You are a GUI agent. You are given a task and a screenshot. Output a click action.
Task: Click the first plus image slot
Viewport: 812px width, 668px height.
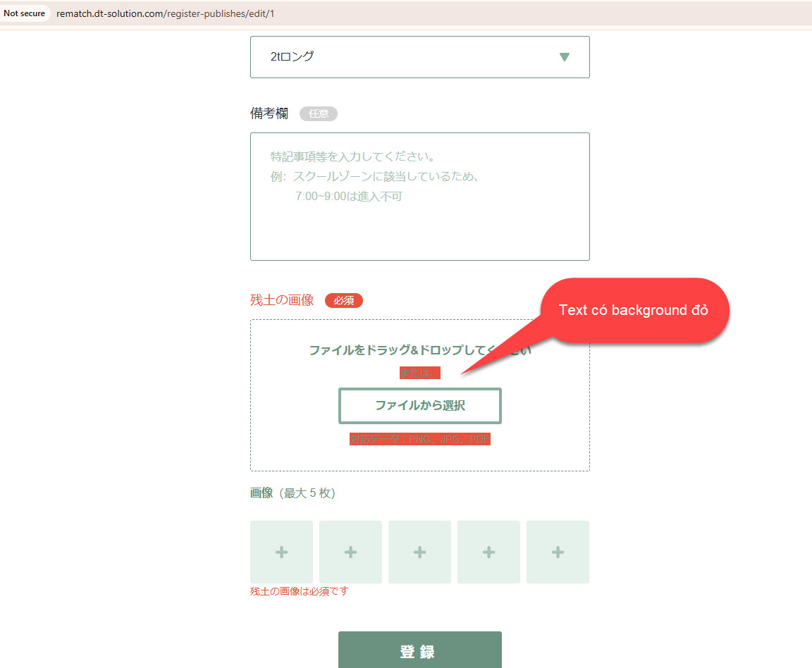point(281,552)
